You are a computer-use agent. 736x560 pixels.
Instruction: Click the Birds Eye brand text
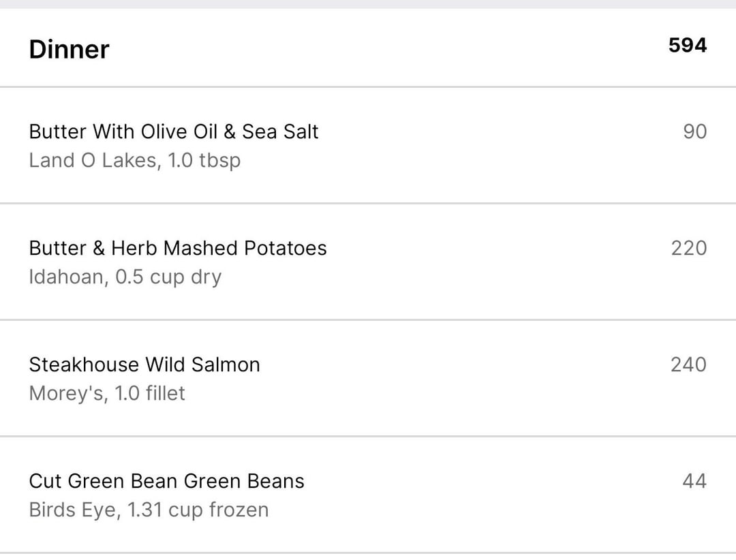[x=71, y=510]
